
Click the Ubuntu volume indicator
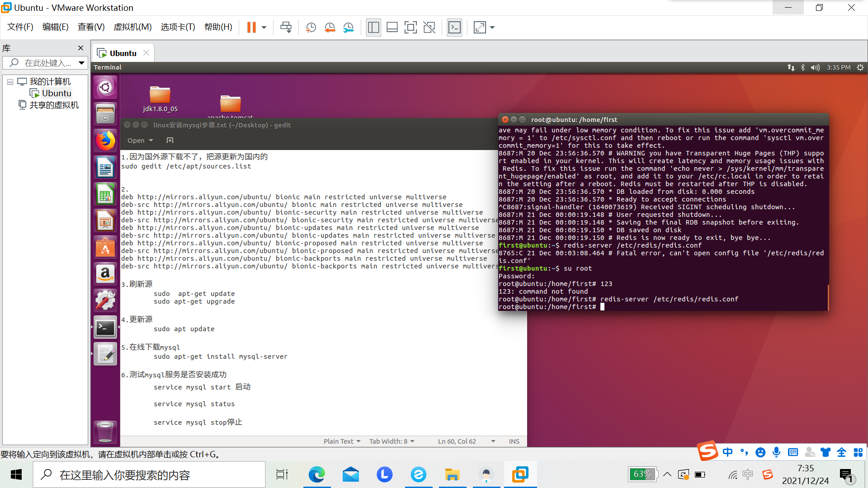[x=815, y=67]
